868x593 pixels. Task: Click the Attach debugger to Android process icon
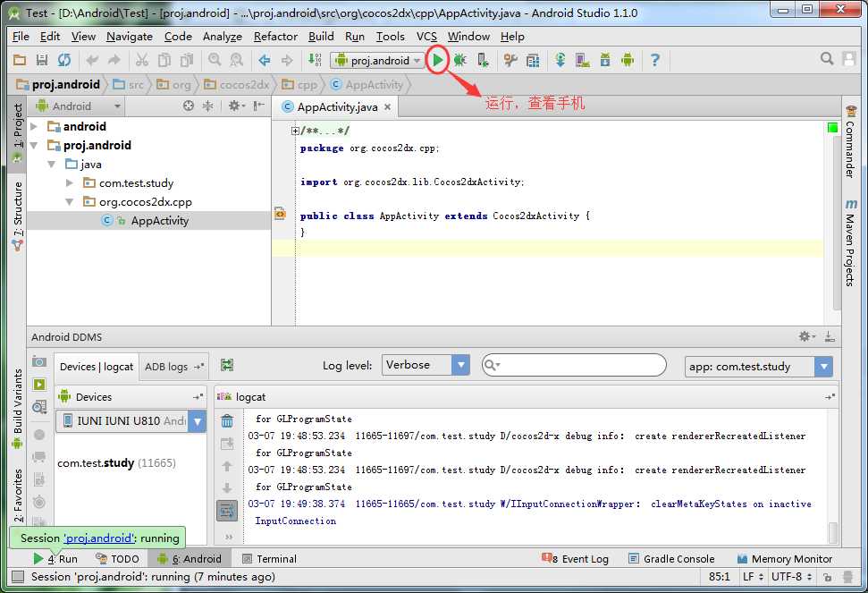483,60
